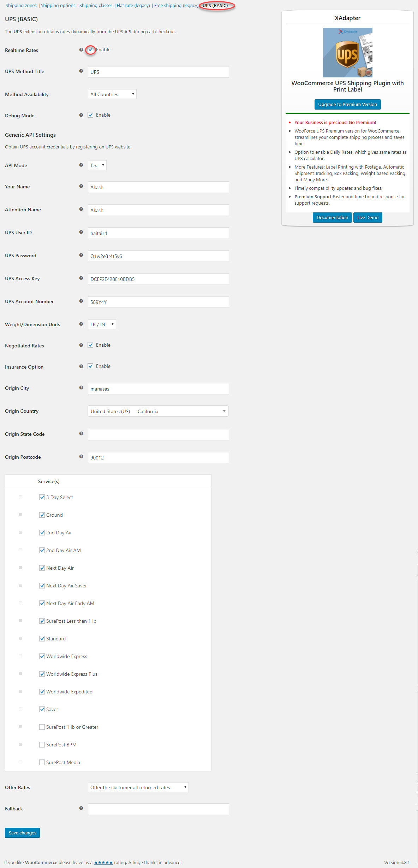This screenshot has width=418, height=868.
Task: Click drag handle for Saver service
Action: (20, 709)
